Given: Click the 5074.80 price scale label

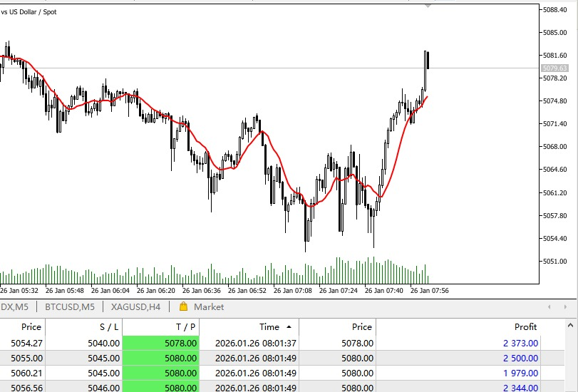Looking at the screenshot, I should coord(554,101).
